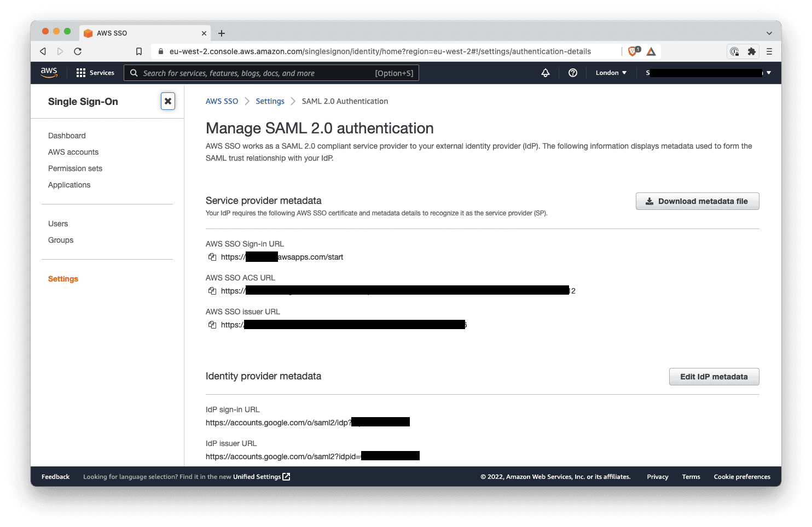Copy the AWS SSO issuer URL
Image resolution: width=812 pixels, height=527 pixels.
[x=212, y=325]
